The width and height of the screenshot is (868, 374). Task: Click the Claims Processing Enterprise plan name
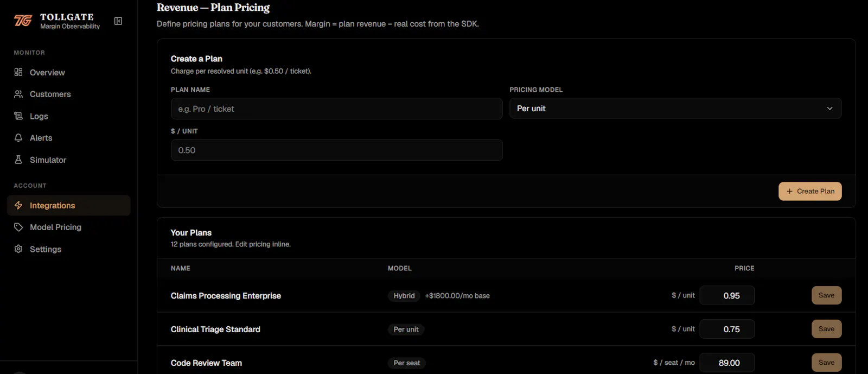pyautogui.click(x=226, y=296)
